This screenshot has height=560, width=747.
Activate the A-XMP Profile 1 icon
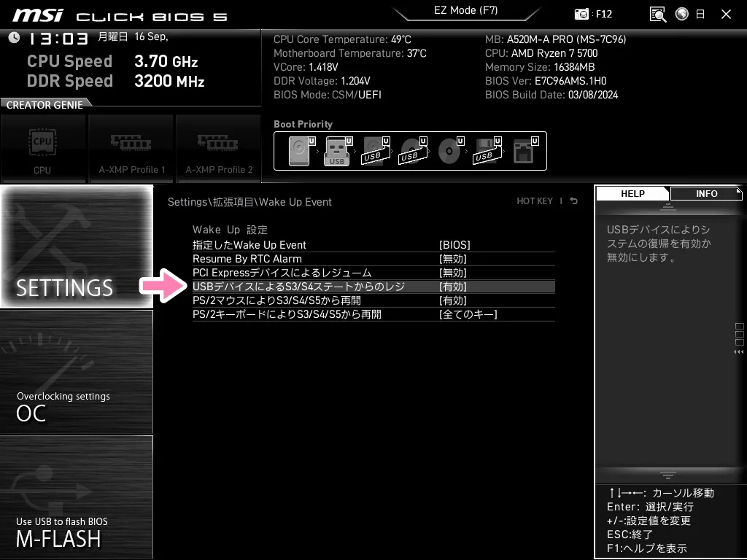pyautogui.click(x=131, y=147)
